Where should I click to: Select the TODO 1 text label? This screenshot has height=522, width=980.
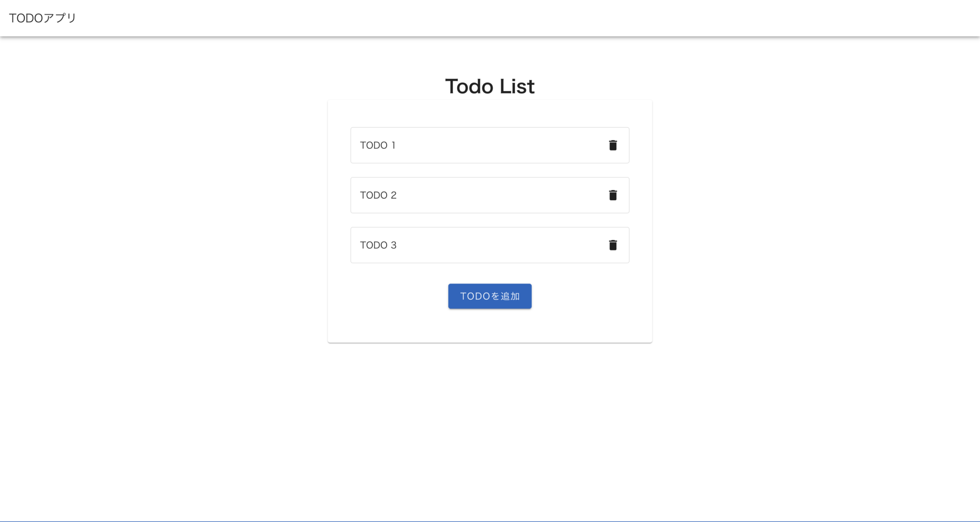click(378, 145)
